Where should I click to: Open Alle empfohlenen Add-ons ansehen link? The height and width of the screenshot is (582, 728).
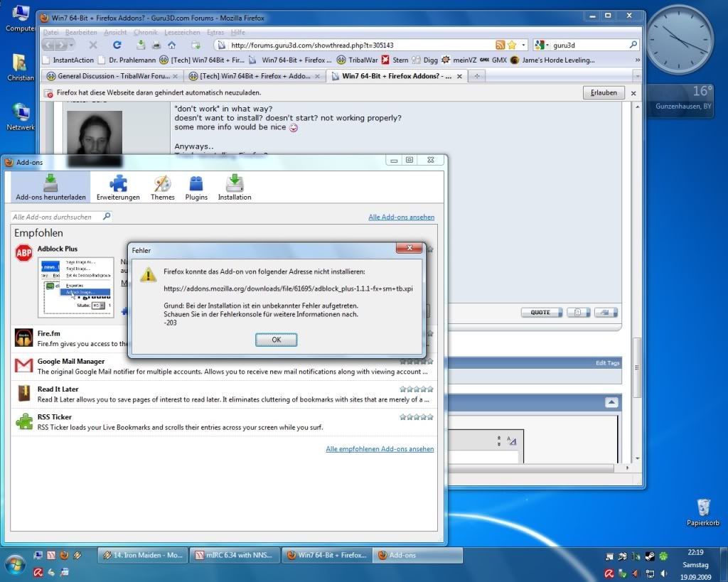pos(380,449)
